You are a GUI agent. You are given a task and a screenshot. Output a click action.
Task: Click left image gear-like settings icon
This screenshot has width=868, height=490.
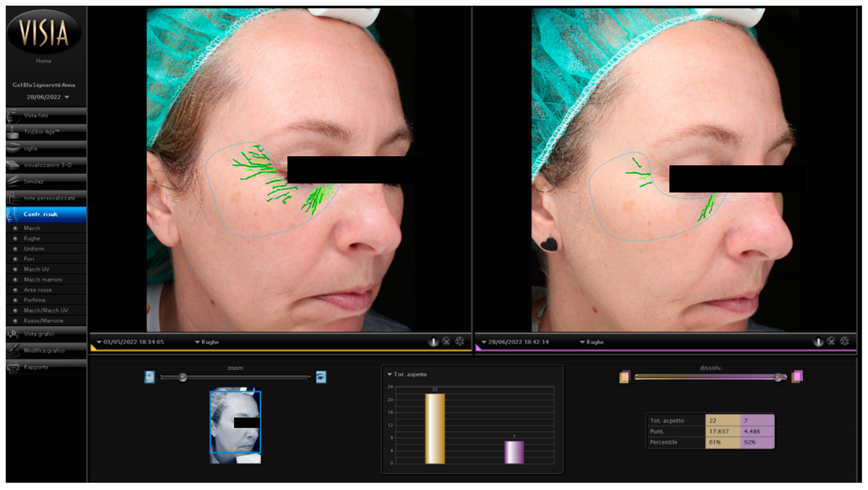(x=460, y=342)
